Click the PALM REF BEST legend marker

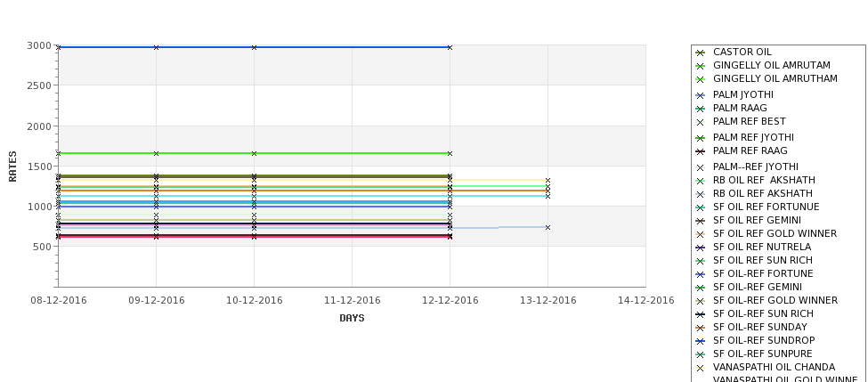[x=700, y=122]
